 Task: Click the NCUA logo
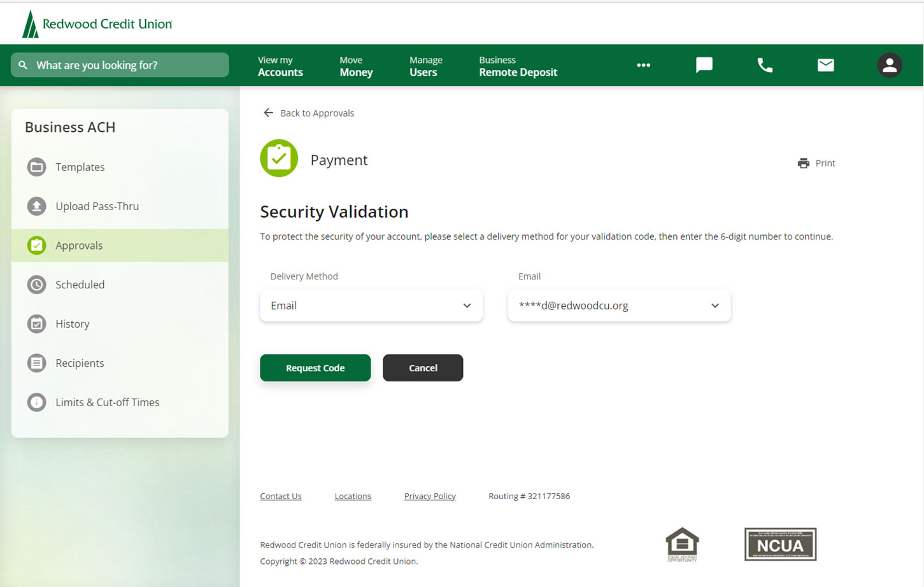tap(780, 544)
